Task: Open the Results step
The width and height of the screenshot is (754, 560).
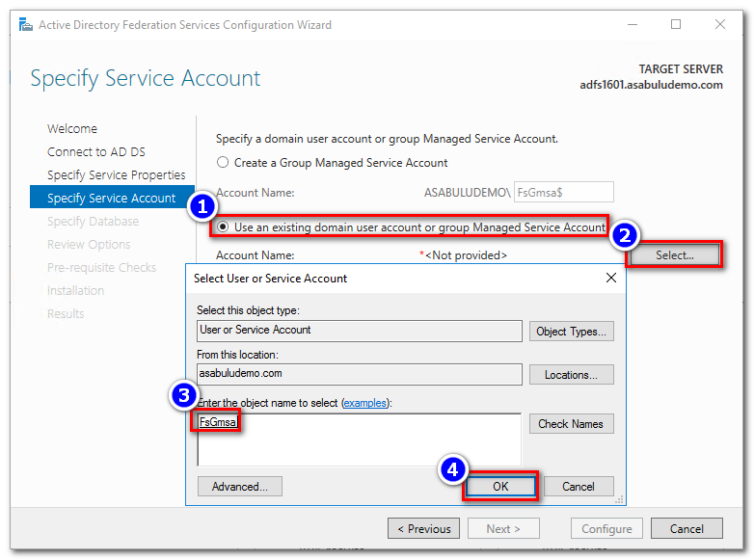Action: pos(66,313)
